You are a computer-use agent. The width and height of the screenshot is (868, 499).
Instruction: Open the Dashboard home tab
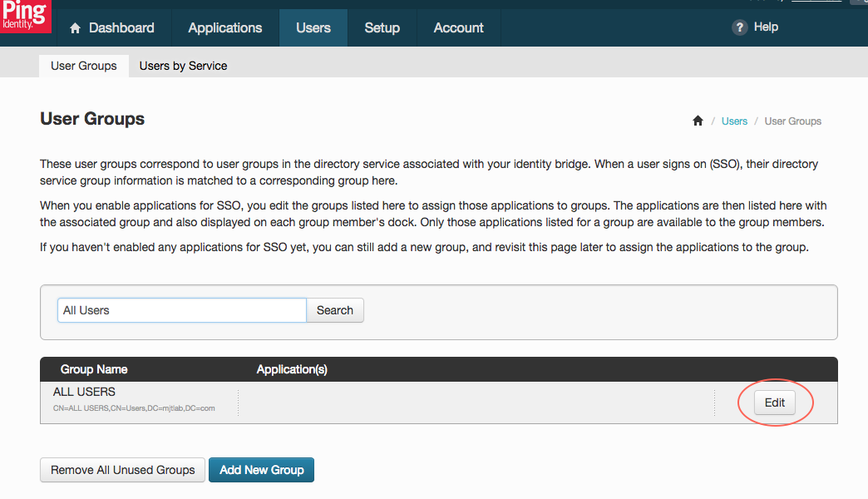[x=112, y=28]
